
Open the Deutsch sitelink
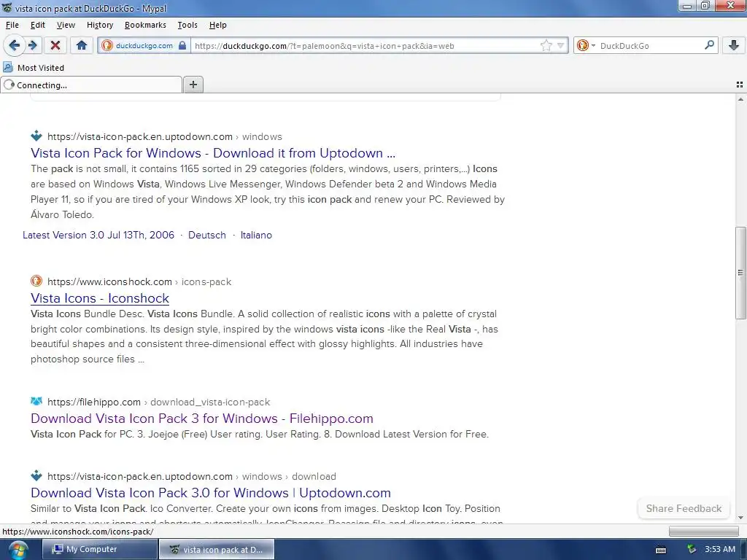[x=206, y=235]
